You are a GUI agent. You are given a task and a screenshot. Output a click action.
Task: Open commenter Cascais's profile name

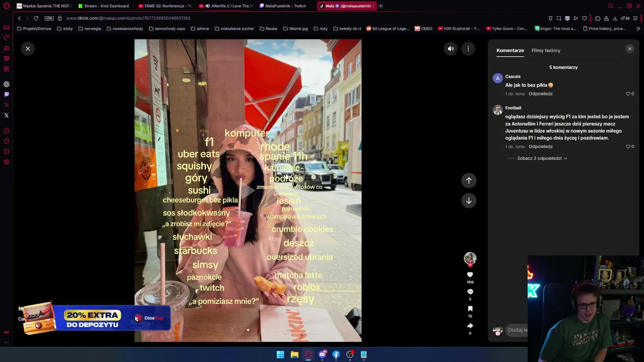click(513, 76)
